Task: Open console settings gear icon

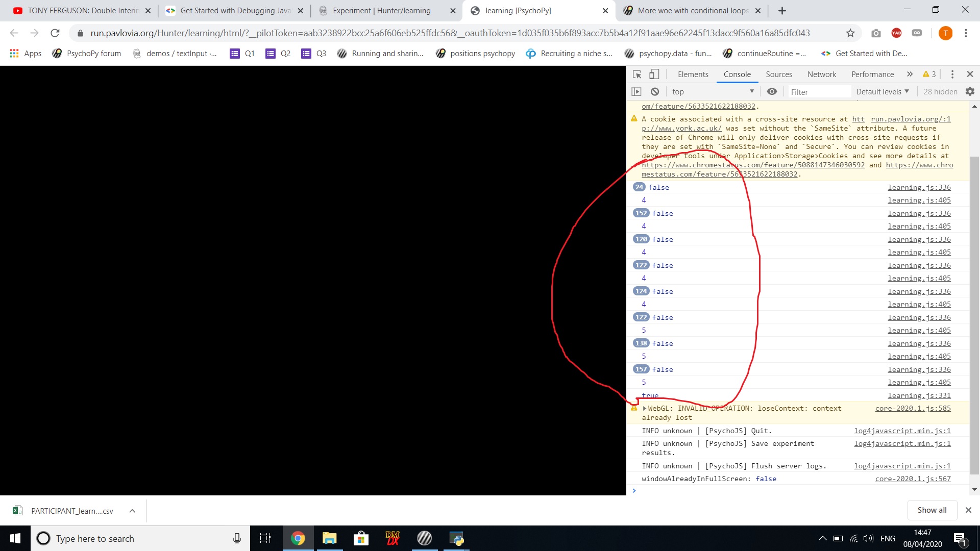Action: (970, 92)
